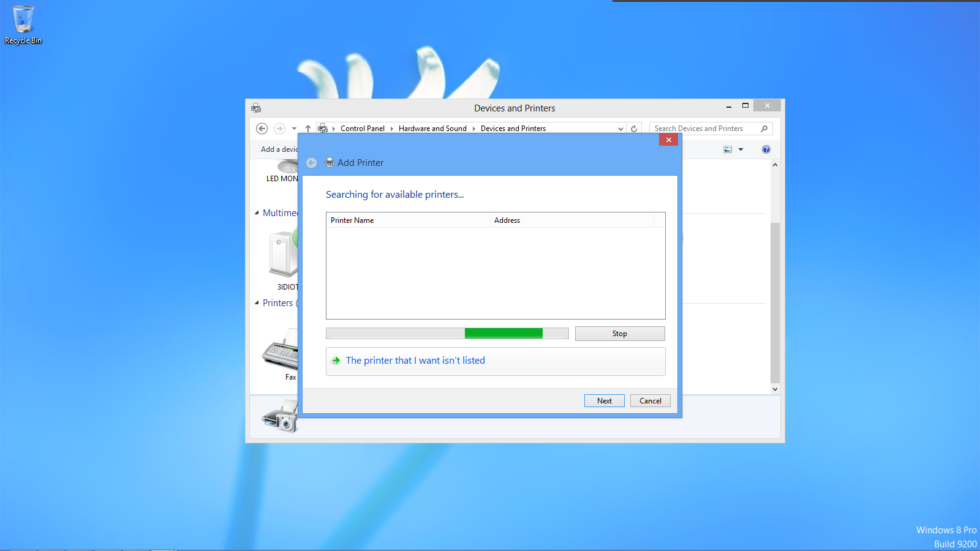
Task: Open the Help question mark icon
Action: coord(766,149)
